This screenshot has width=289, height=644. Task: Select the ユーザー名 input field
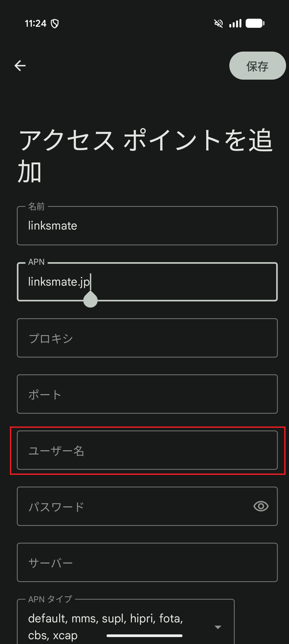147,450
